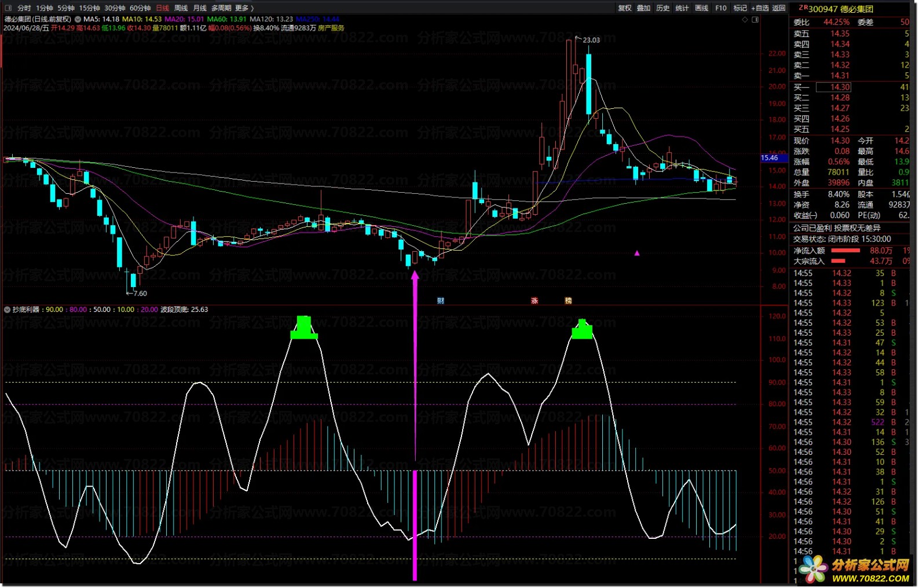Image resolution: width=919 pixels, height=588 pixels.
Task: Click the 净流入额 red bar
Action: click(x=845, y=251)
